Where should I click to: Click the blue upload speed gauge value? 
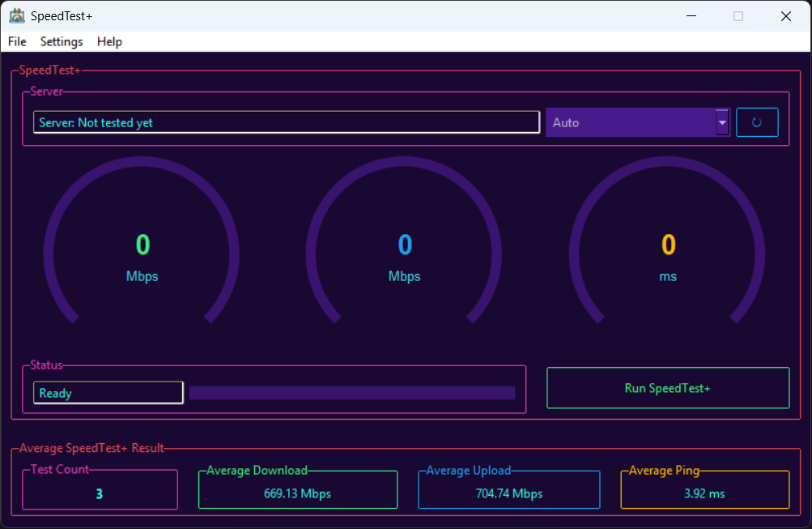[x=405, y=245]
